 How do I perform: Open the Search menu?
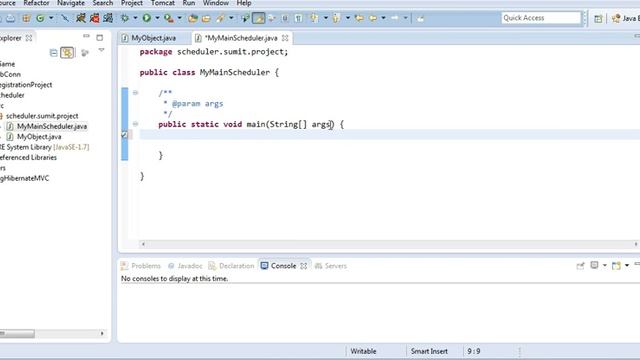coord(102,3)
